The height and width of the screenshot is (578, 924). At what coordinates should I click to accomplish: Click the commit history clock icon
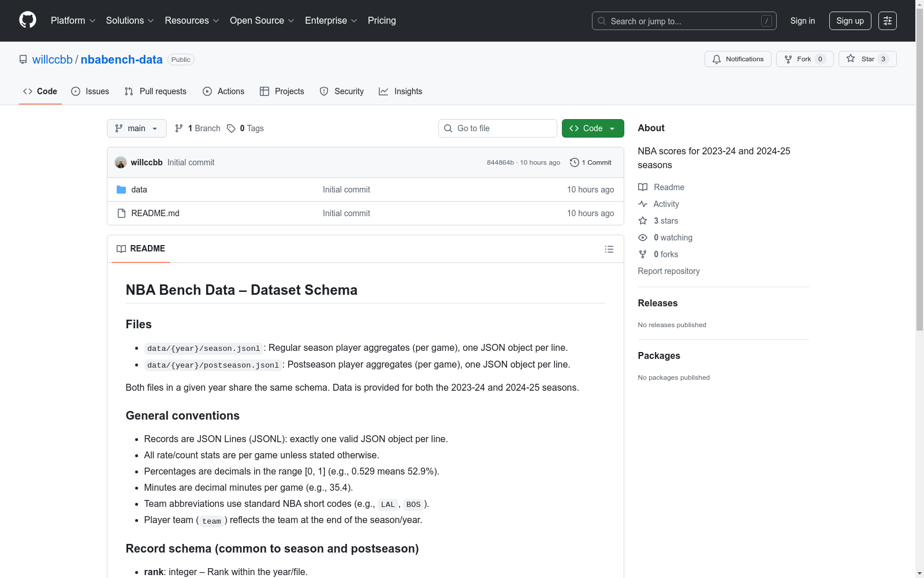pos(574,162)
